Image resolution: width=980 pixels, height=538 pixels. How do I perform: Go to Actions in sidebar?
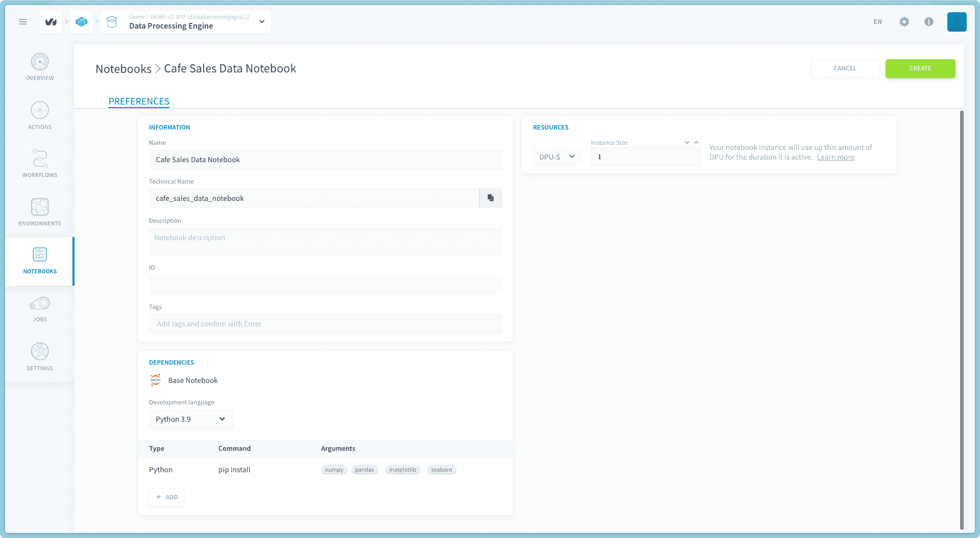pyautogui.click(x=40, y=116)
